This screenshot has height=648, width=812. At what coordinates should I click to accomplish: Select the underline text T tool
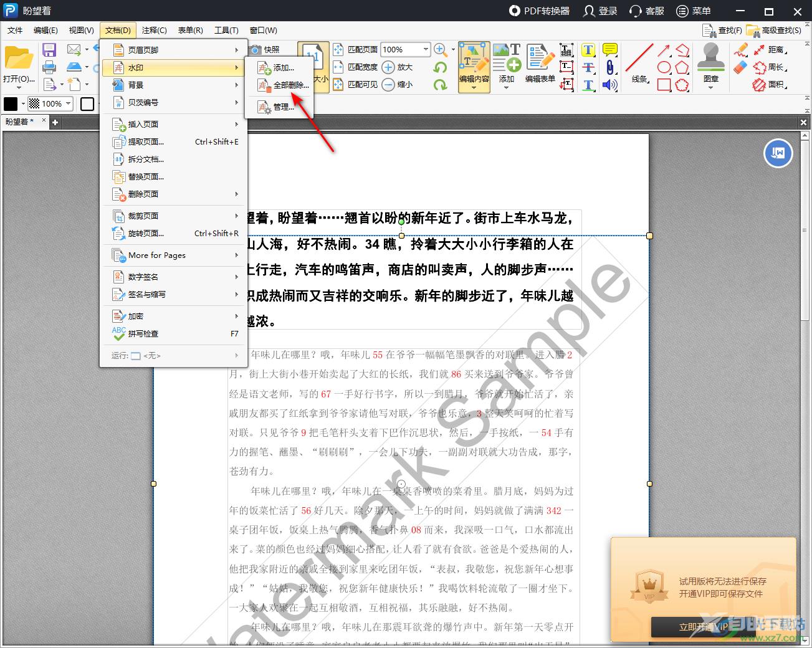(x=588, y=85)
